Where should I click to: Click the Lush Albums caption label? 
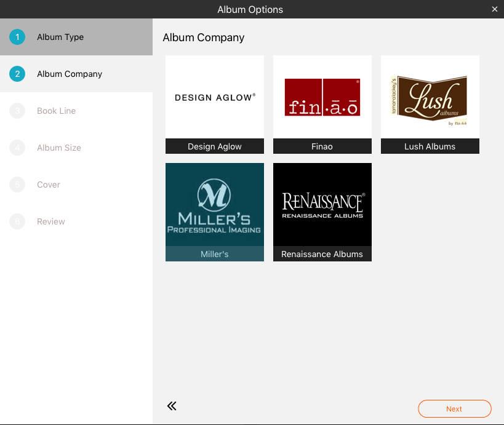coord(430,146)
